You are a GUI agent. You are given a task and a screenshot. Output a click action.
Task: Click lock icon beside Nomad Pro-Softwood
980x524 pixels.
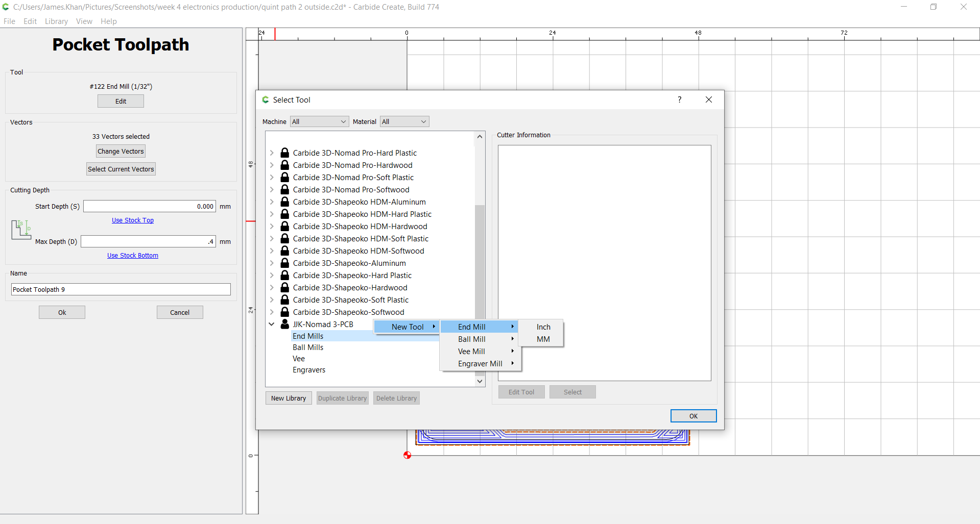pyautogui.click(x=285, y=189)
